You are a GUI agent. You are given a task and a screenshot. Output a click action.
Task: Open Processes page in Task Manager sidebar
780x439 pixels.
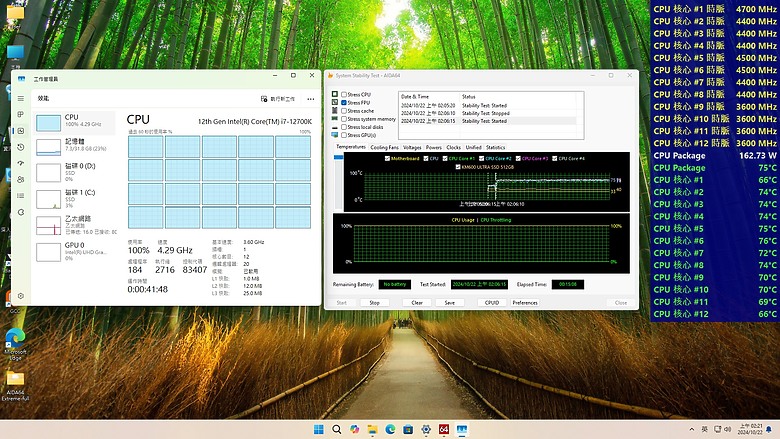[x=20, y=114]
